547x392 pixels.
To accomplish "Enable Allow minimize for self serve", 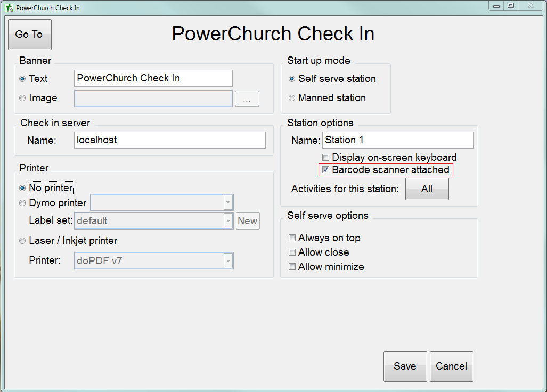I will tap(292, 267).
